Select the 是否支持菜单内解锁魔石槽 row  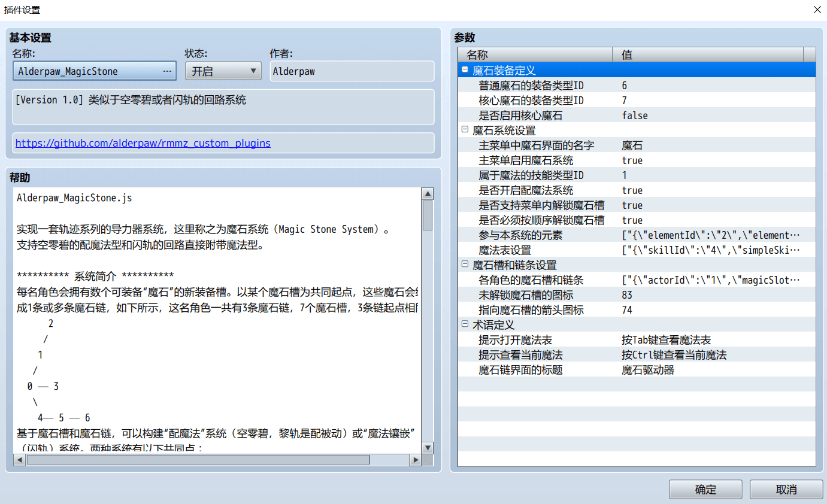(x=637, y=205)
